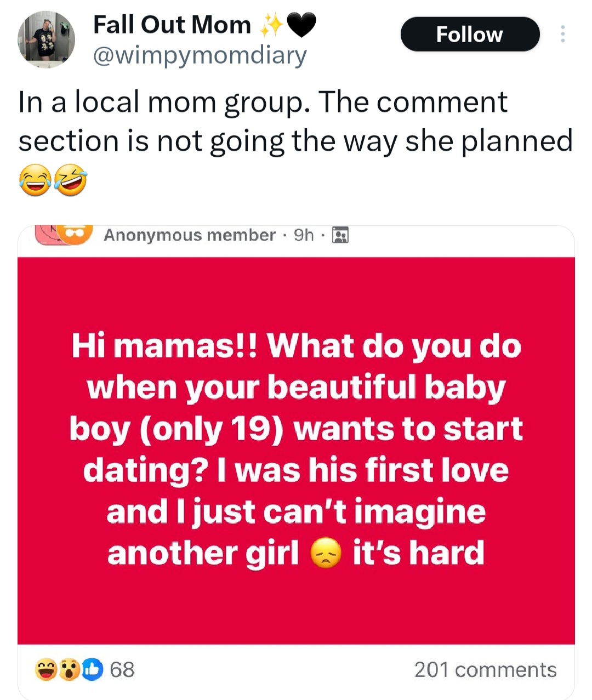Screen dimensions: 592x700
Task: Click the Fall Out Mom display name
Action: [x=172, y=25]
